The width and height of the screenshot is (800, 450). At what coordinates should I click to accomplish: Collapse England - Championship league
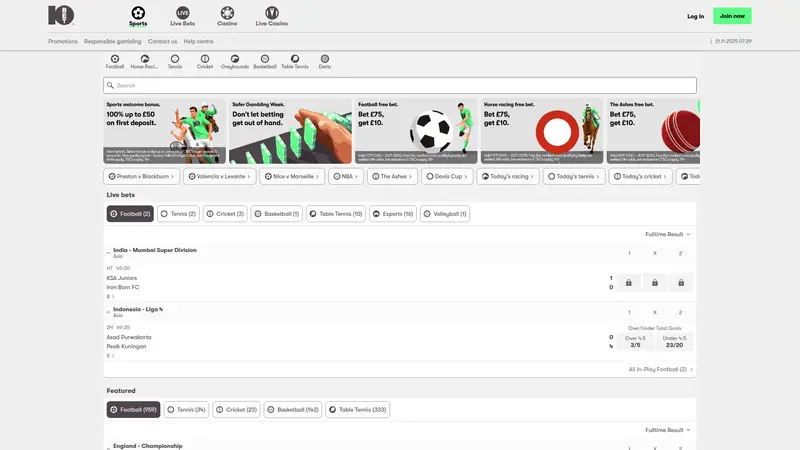pyautogui.click(x=108, y=447)
